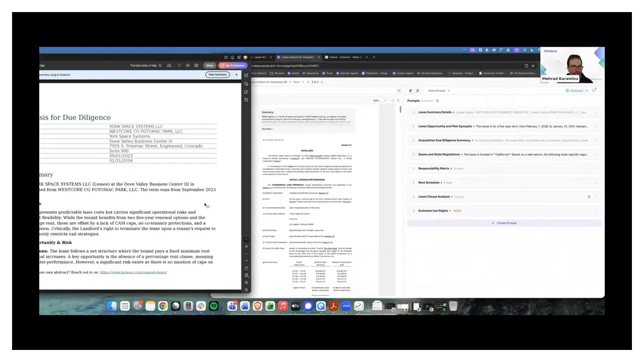Viewport: 644px width, 362px height.
Task: Click the Read Aloud headphones icon in Acrobat toolbar
Action: [169, 65]
